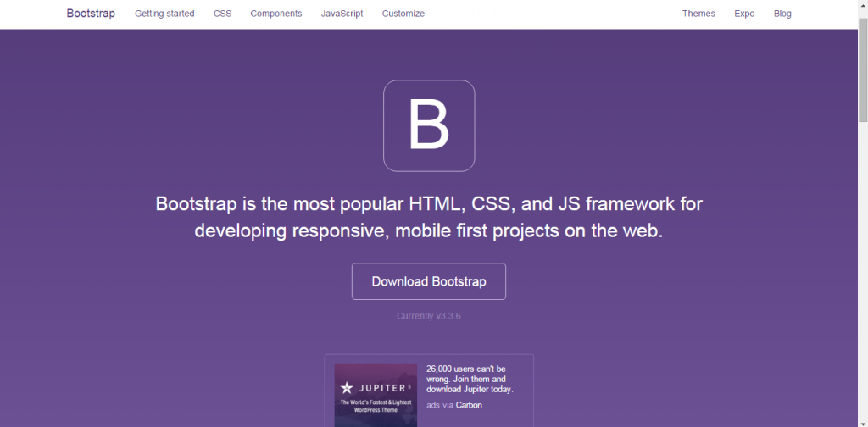Open the JavaScript navigation item
The width and height of the screenshot is (868, 427).
pos(342,14)
